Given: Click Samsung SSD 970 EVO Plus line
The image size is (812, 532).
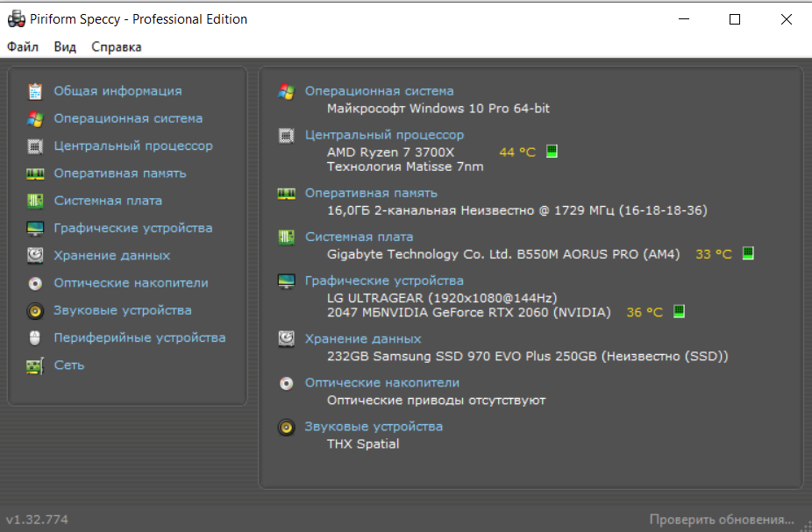Looking at the screenshot, I should 527,357.
